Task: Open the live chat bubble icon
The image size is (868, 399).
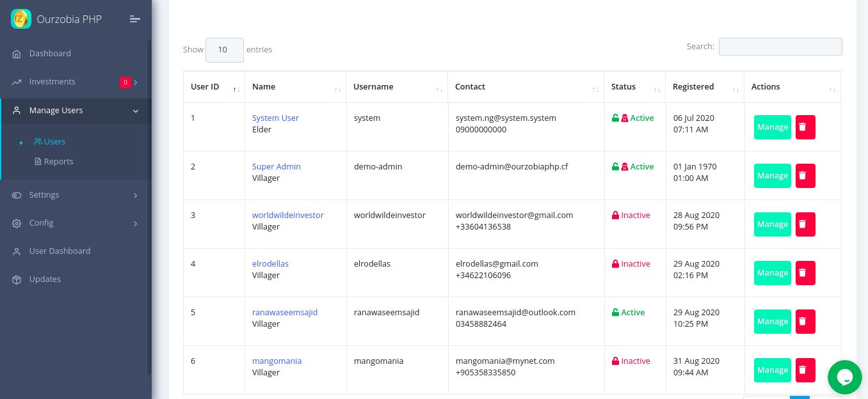Action: pyautogui.click(x=844, y=377)
